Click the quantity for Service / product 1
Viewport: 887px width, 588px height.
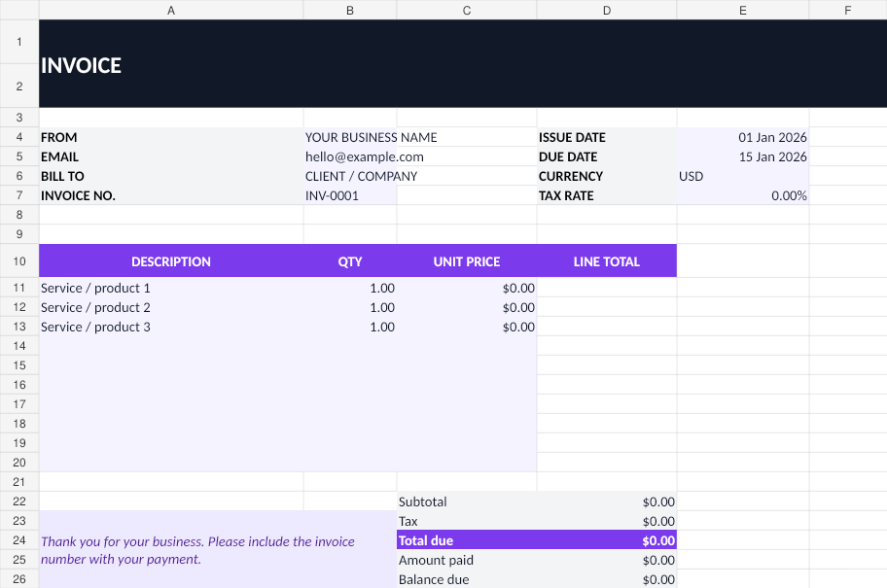pos(350,288)
